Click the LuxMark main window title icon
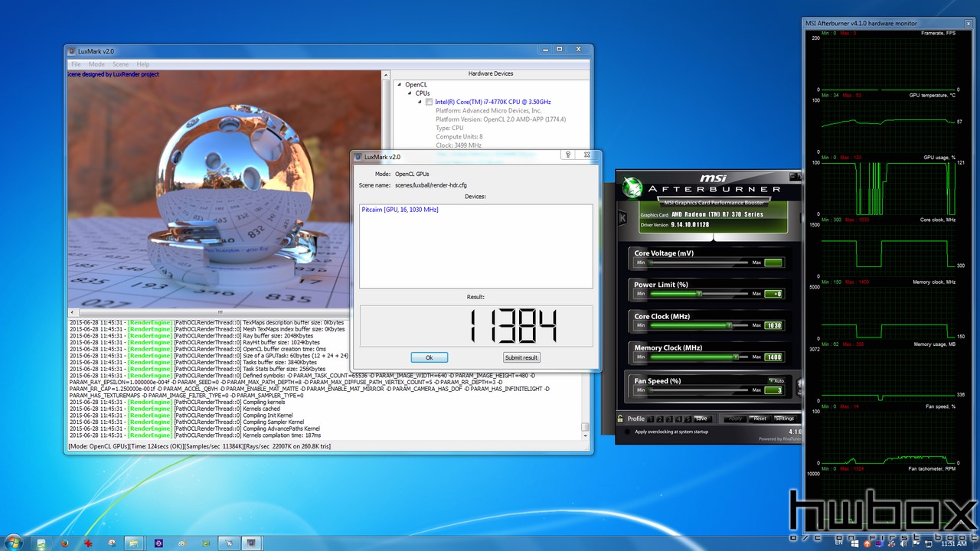980x551 pixels. coord(72,51)
